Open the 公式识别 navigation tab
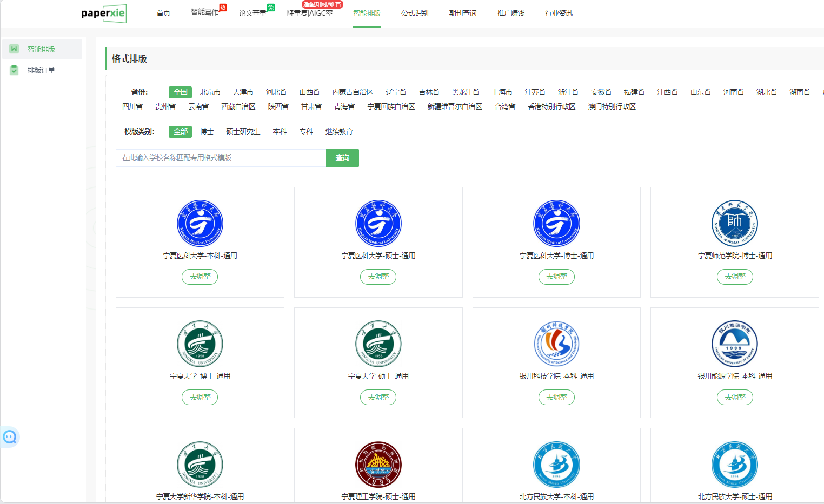824x504 pixels. [x=415, y=13]
